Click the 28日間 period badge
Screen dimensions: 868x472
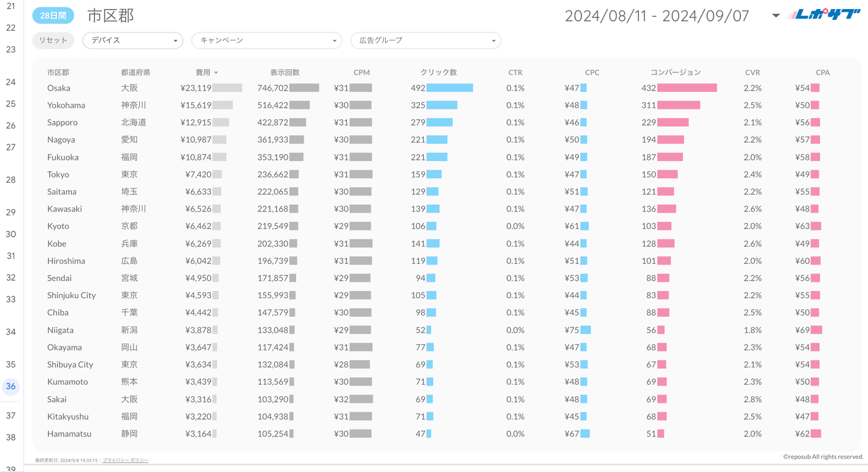[x=53, y=16]
